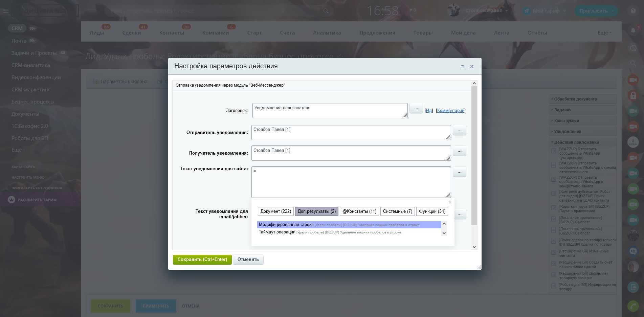Switch to the Доп.результаты (2) tab
The width and height of the screenshot is (644, 317).
point(317,211)
